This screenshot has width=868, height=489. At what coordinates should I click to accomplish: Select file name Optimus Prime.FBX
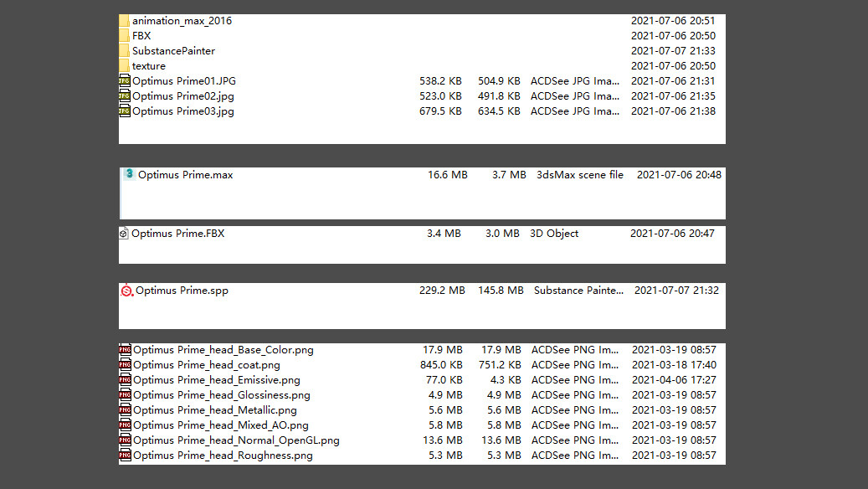[x=177, y=233]
